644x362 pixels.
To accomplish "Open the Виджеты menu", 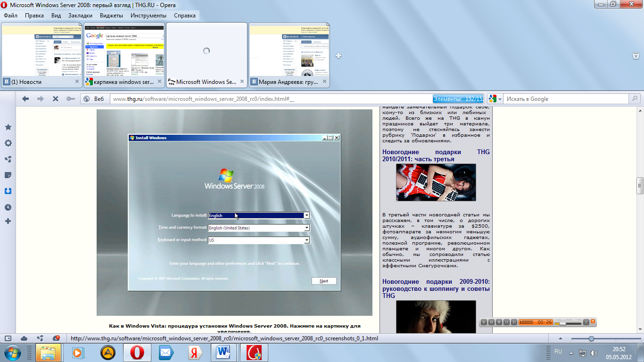I will 112,15.
